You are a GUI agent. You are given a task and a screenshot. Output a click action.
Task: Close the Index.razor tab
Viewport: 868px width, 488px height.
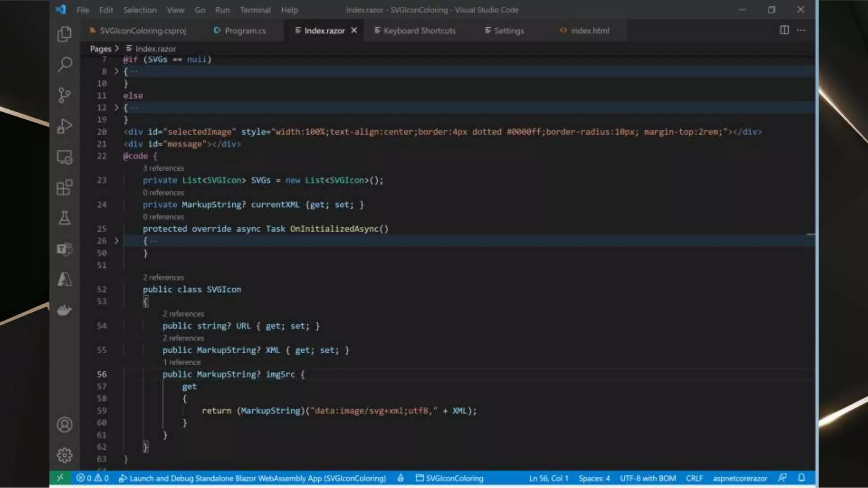click(x=354, y=30)
